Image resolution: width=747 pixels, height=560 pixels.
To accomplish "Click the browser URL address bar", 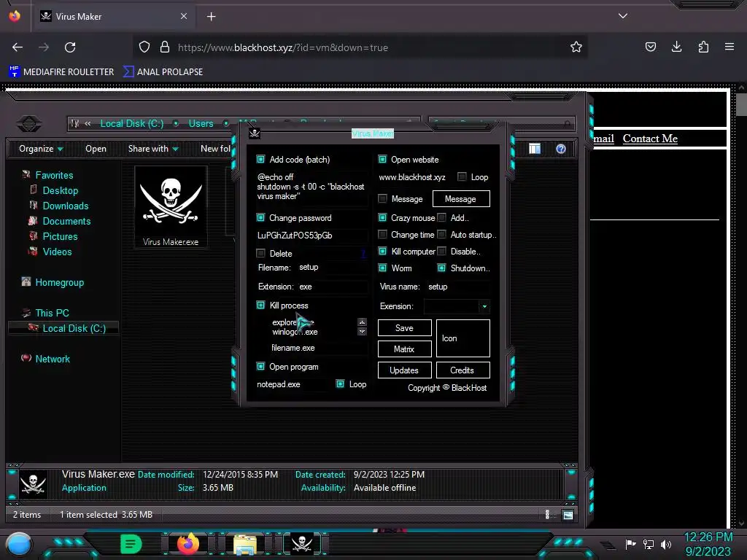I will click(x=360, y=47).
